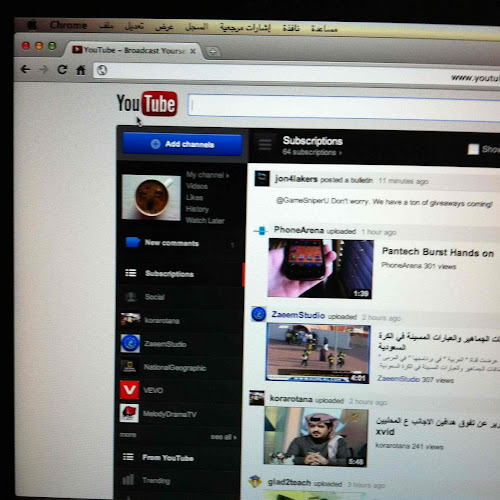500x500 pixels.
Task: Click the ZaeemStudio channel icon in sidebar
Action: [130, 343]
